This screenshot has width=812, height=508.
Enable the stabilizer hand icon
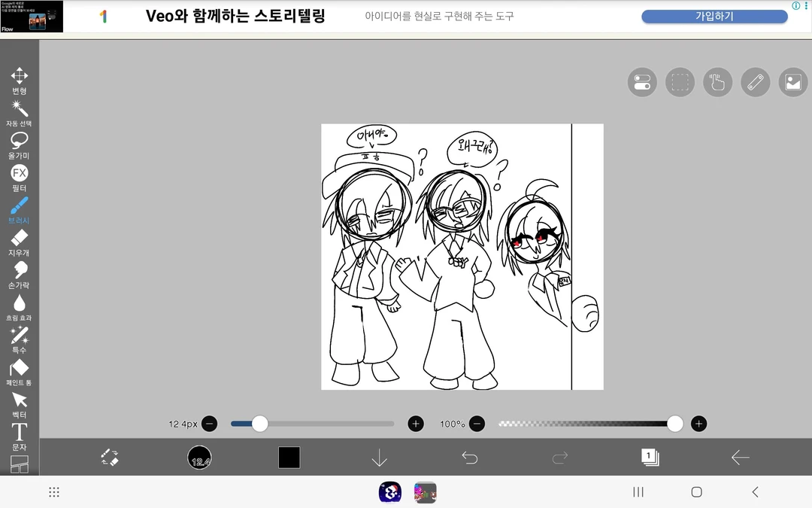pos(717,83)
